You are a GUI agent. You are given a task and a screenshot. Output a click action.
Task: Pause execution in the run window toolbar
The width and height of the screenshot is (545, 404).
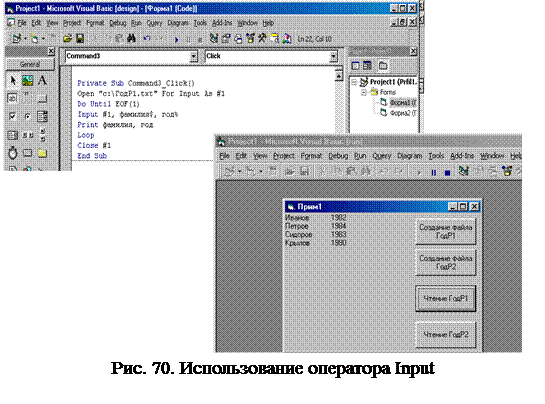(x=433, y=172)
